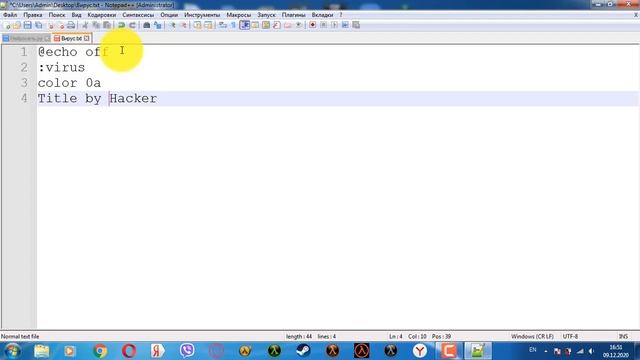Click the Cut scissors toolbar icon
640x360 pixels.
click(x=85, y=25)
